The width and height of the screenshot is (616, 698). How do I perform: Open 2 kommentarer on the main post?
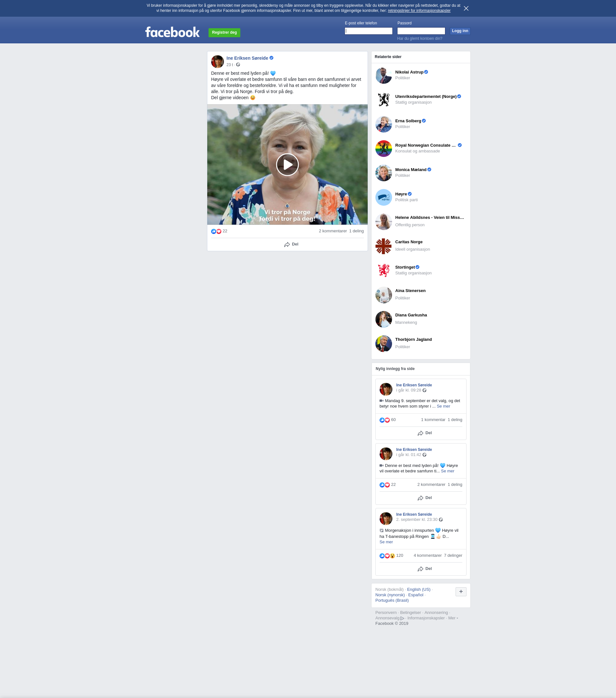pyautogui.click(x=333, y=231)
